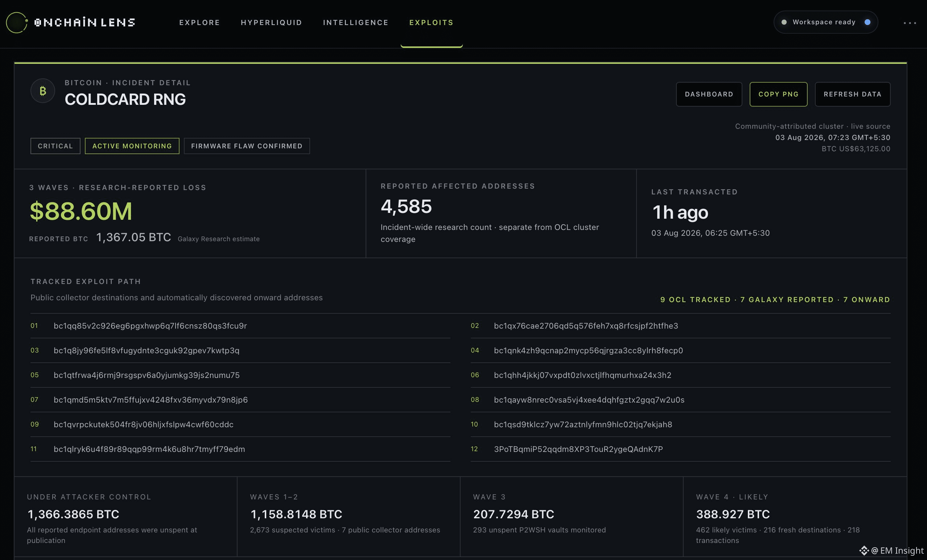927x560 pixels.
Task: Click the 03 Aug 2026, 06:25 timestamp
Action: tap(710, 233)
